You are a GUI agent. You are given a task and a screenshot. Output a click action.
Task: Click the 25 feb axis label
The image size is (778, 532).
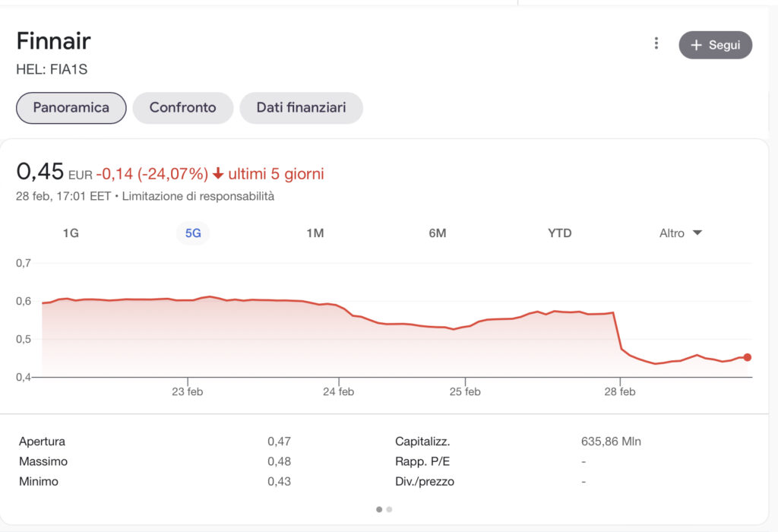click(x=465, y=391)
